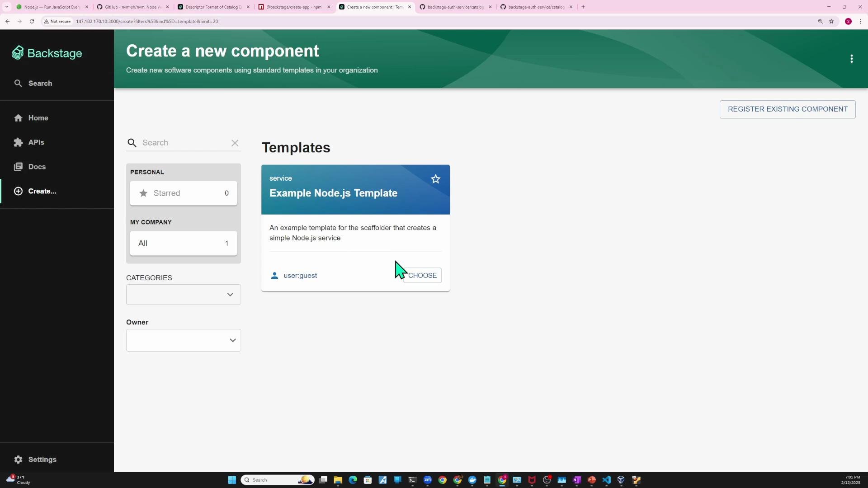Open the Chrome profile avatar
This screenshot has height=488, width=868.
(849, 21)
